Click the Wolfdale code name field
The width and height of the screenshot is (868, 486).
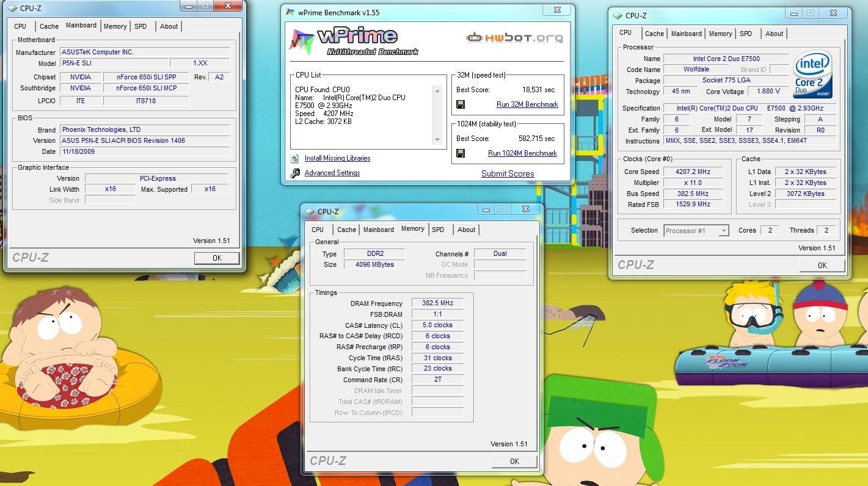tap(696, 70)
